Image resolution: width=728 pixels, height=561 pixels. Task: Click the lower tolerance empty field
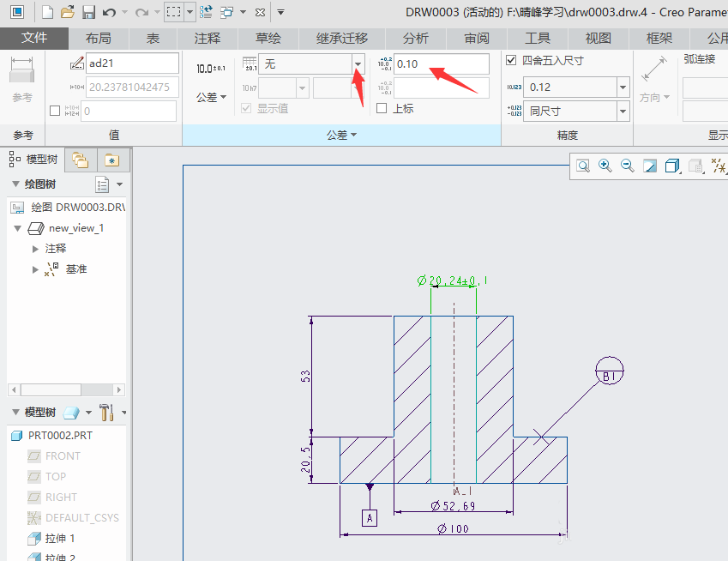[441, 87]
